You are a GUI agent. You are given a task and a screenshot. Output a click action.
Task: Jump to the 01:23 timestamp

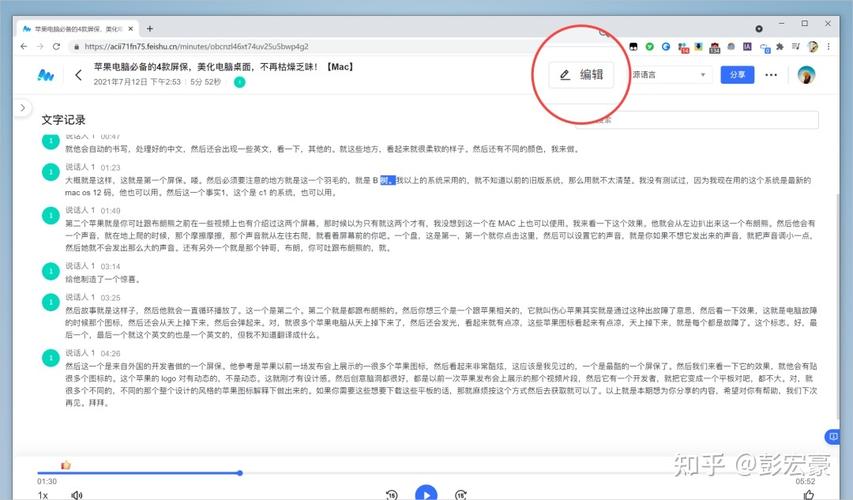click(110, 168)
